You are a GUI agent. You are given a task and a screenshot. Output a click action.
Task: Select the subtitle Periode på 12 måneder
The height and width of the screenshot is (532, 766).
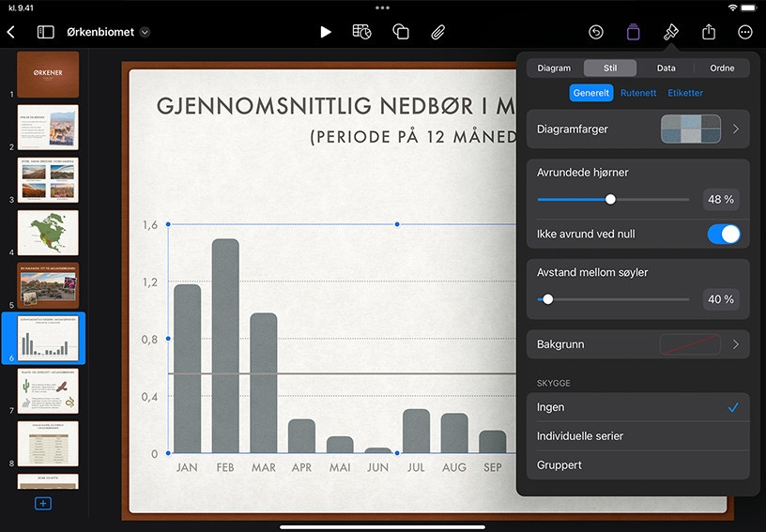point(413,137)
